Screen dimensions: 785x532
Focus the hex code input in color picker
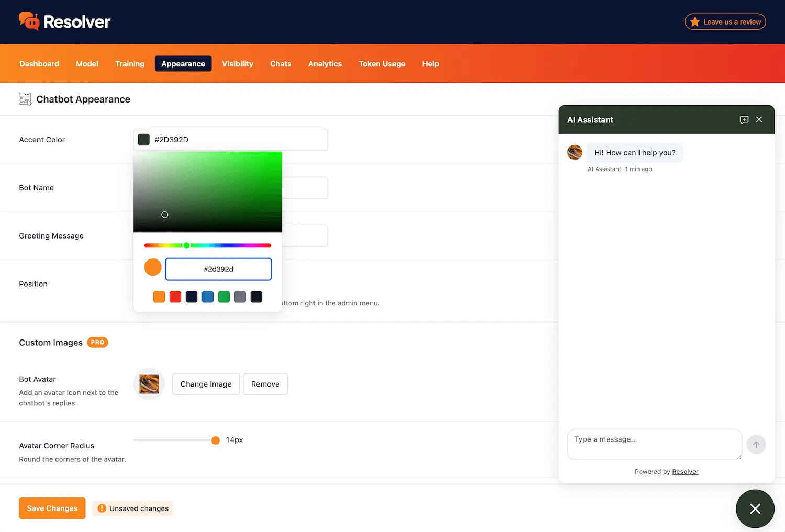tap(219, 269)
